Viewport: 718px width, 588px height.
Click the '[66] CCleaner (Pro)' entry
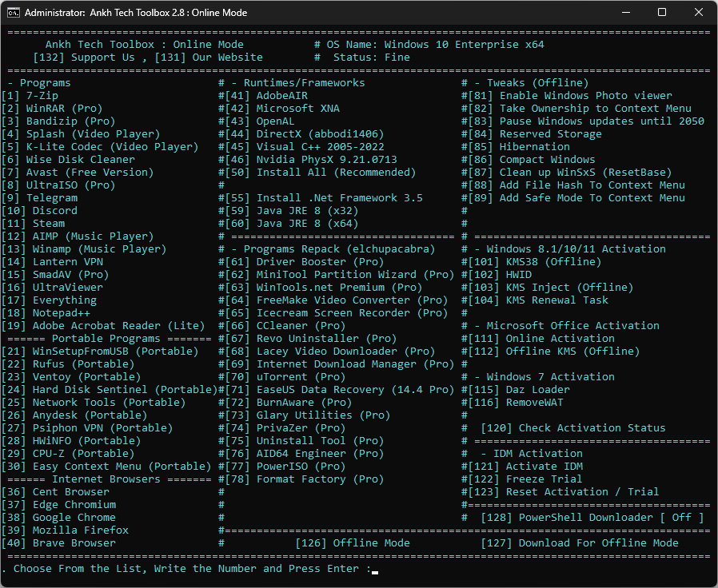pyautogui.click(x=285, y=326)
